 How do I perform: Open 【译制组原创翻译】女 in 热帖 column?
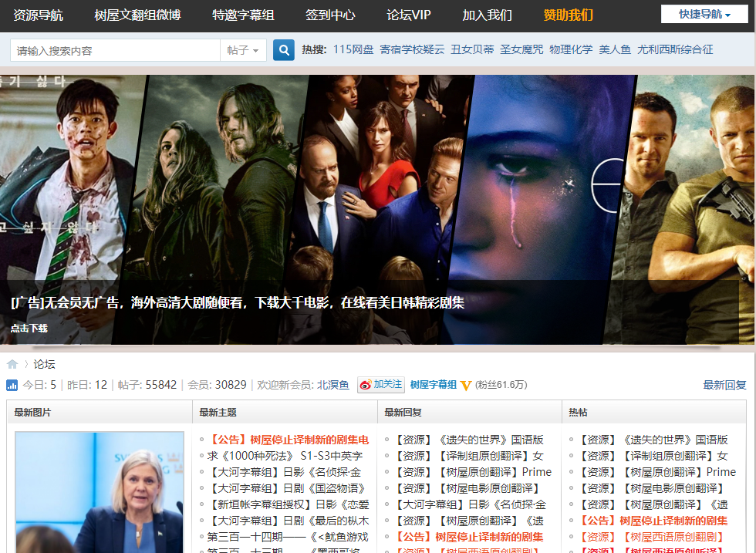[x=653, y=456]
